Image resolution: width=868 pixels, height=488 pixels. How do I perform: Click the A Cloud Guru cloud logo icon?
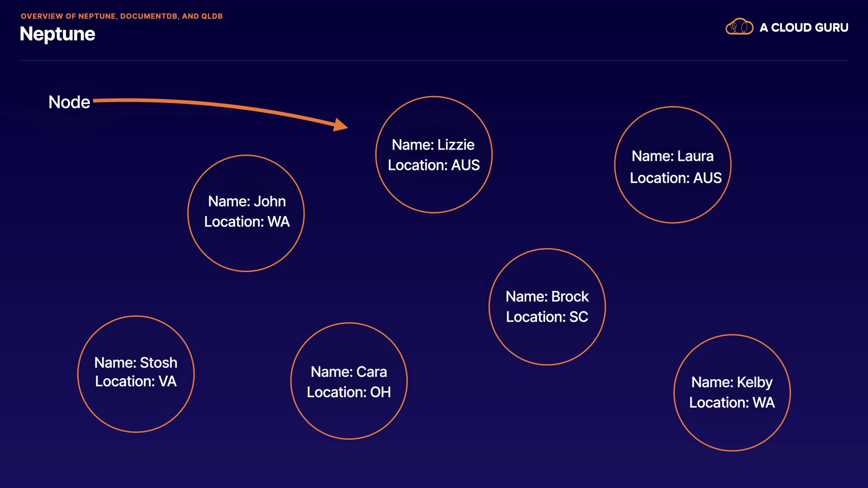click(739, 27)
